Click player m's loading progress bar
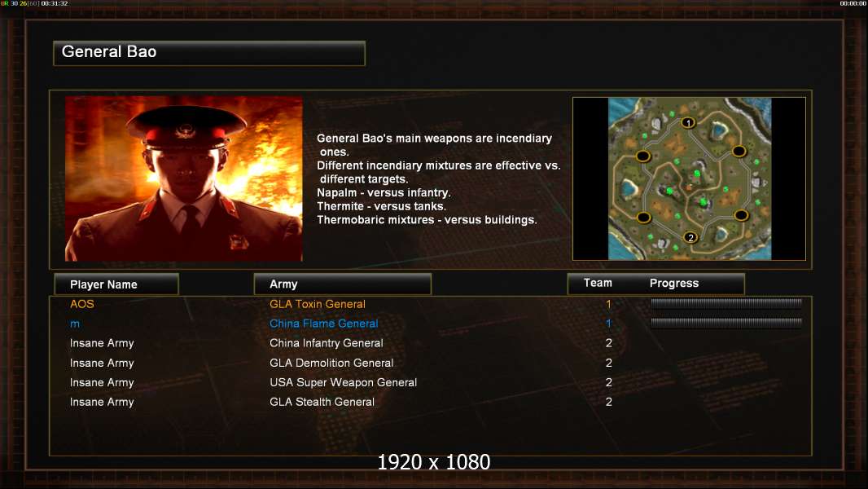Viewport: 868px width, 489px height. [726, 322]
